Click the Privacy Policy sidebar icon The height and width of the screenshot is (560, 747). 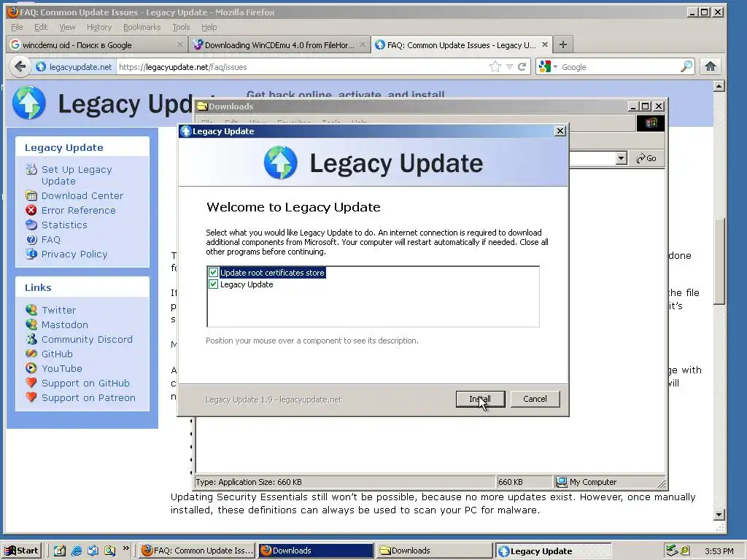point(31,254)
